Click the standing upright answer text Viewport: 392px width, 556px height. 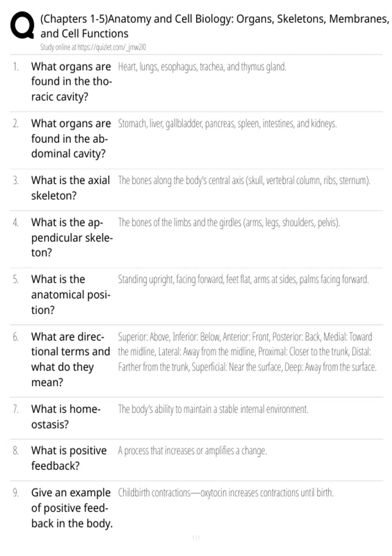point(243,280)
